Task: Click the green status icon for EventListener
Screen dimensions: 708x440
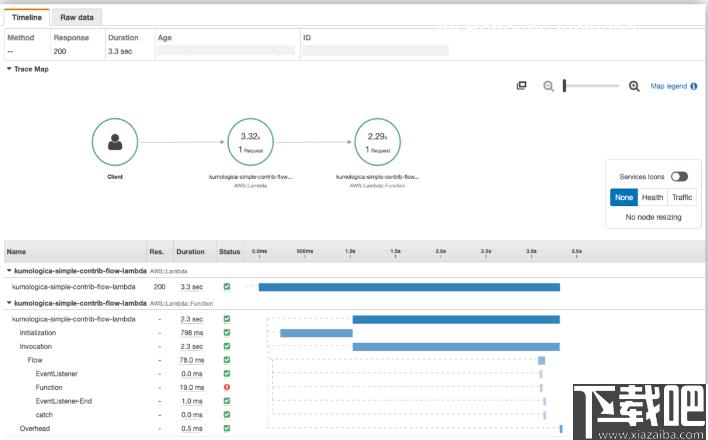Action: click(227, 374)
